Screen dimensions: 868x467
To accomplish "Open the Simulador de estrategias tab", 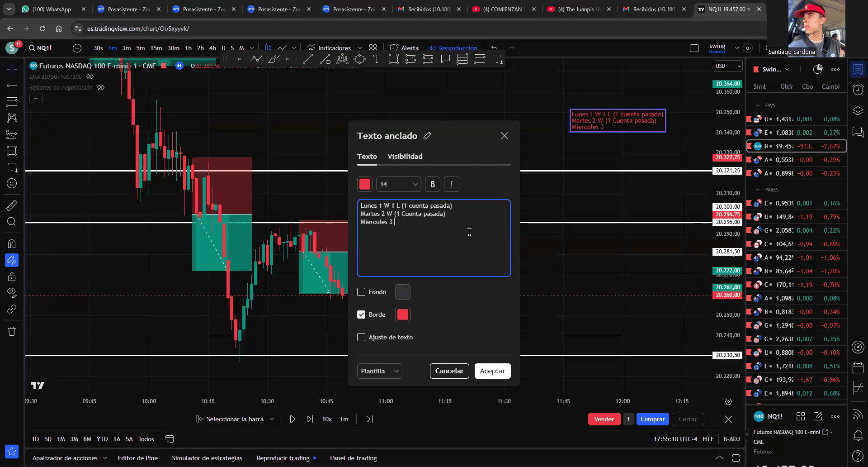I will tap(207, 458).
